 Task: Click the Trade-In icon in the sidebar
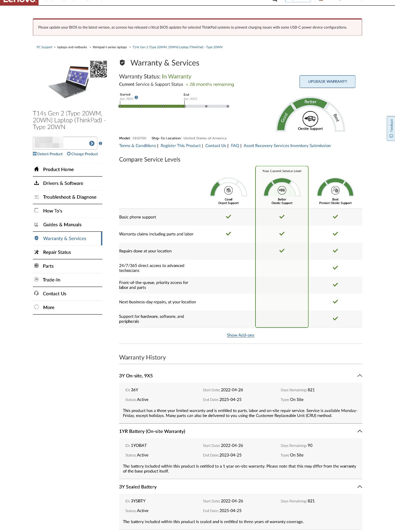coord(37,279)
